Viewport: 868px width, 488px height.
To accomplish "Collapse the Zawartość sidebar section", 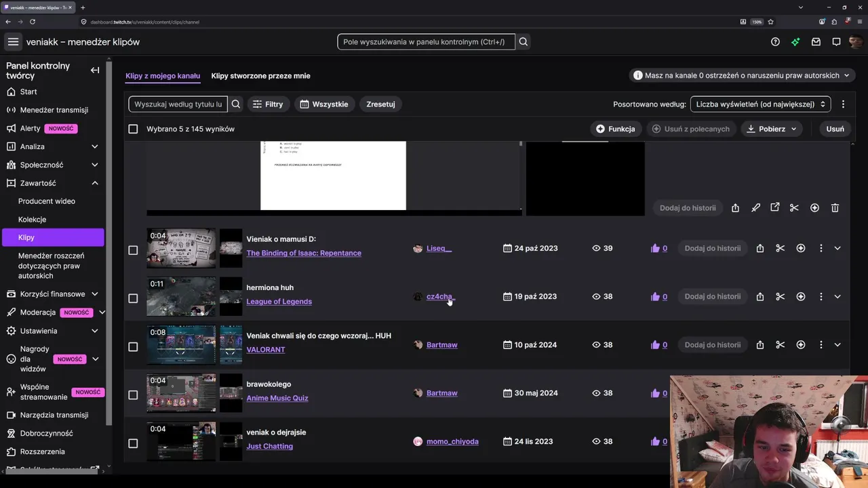I will (x=95, y=183).
